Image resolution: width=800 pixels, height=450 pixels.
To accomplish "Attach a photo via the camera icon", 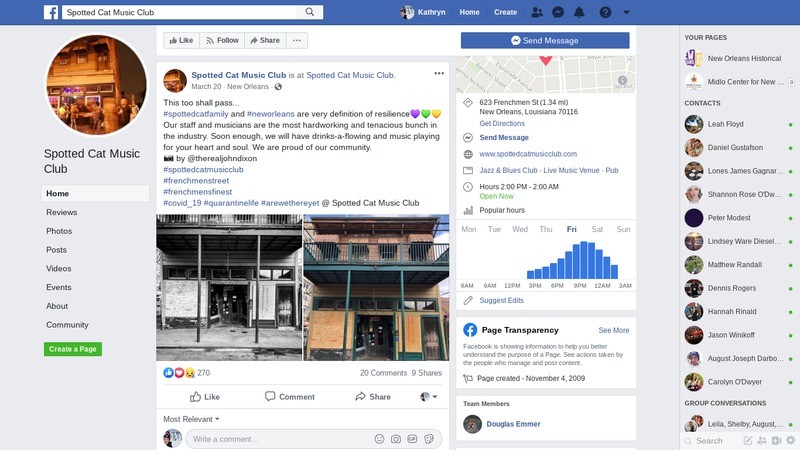I will pyautogui.click(x=395, y=439).
